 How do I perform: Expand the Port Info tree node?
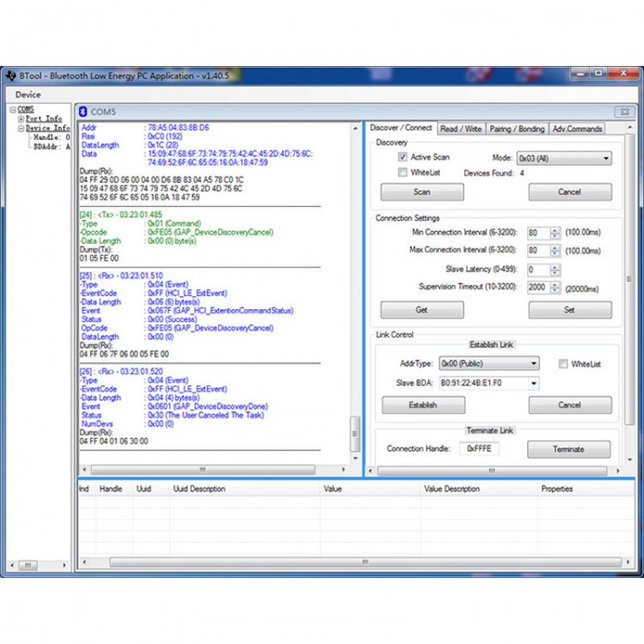pyautogui.click(x=21, y=119)
